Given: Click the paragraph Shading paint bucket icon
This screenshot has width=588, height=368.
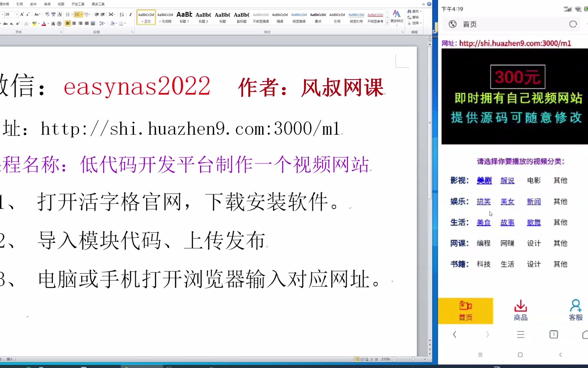Looking at the screenshot, I should pyautogui.click(x=112, y=24).
